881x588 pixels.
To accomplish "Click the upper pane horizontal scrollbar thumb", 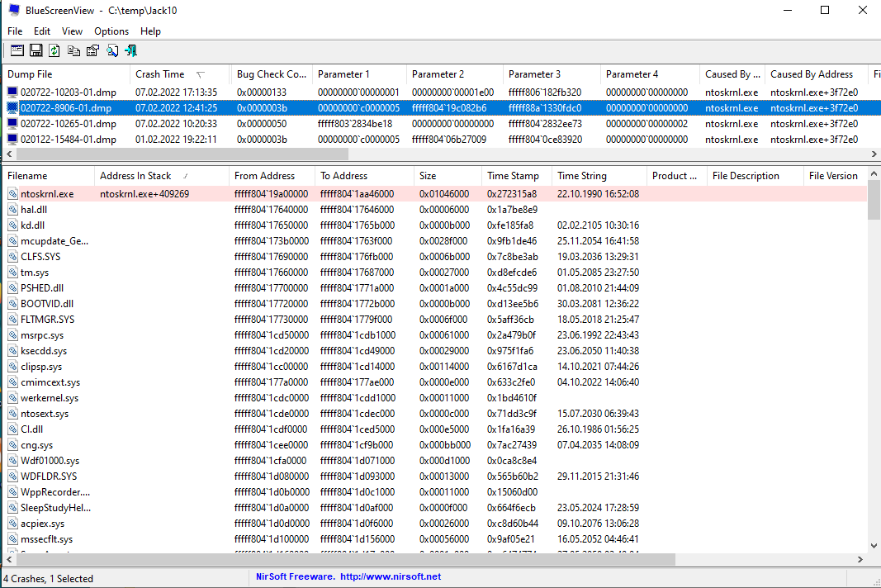I will (x=182, y=154).
